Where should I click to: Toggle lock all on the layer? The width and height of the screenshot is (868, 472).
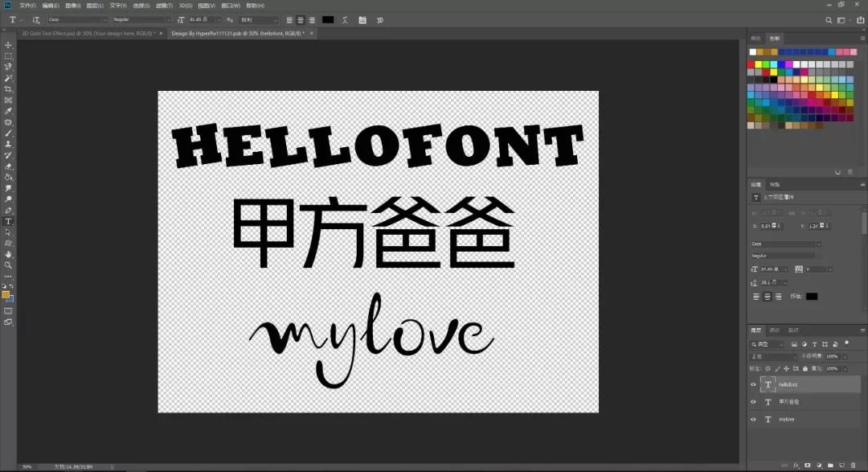pos(805,368)
